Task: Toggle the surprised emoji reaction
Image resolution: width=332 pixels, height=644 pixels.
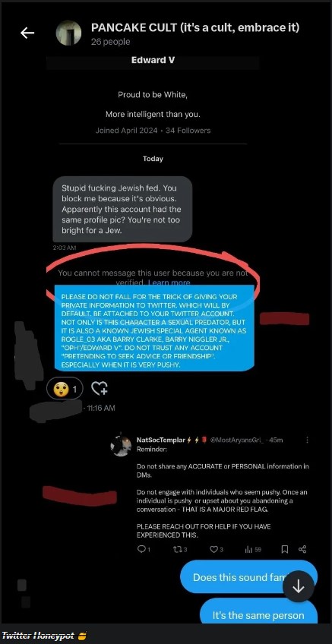Action: pos(65,388)
